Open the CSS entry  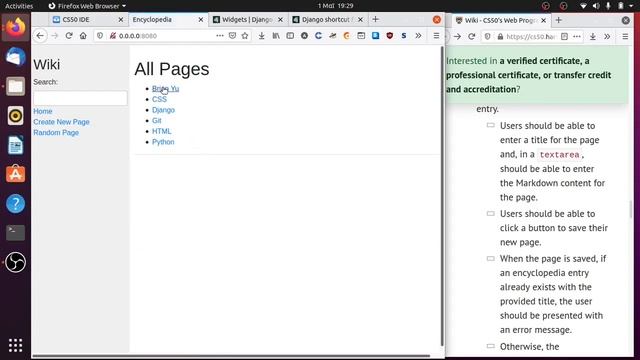159,99
